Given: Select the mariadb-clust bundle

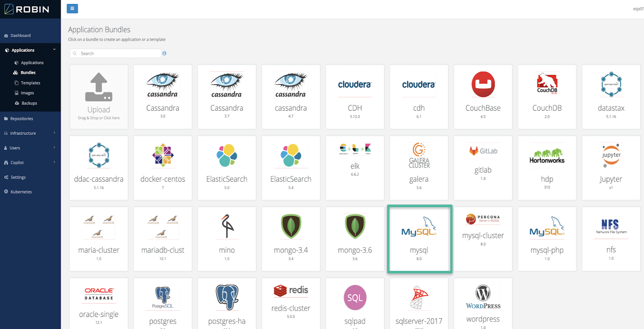Looking at the screenshot, I should coord(163,239).
